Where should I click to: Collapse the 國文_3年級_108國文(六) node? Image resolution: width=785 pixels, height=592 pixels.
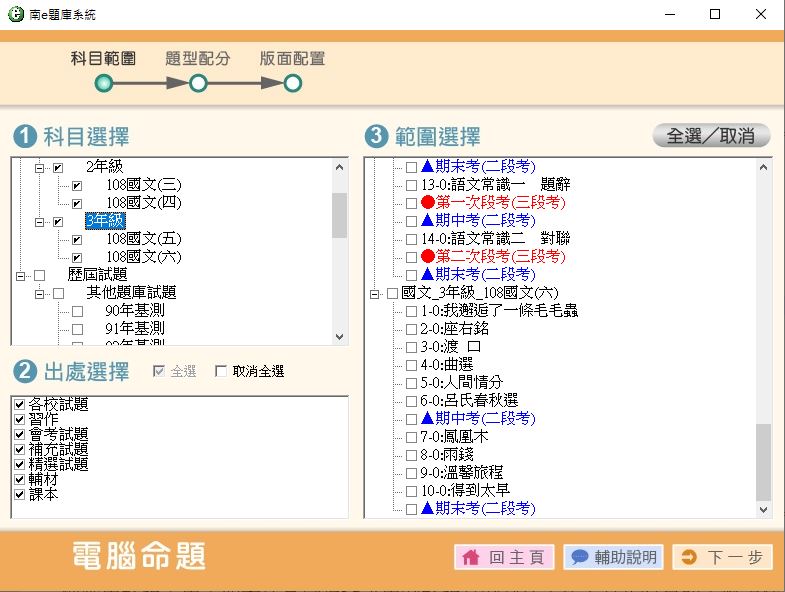coord(375,293)
